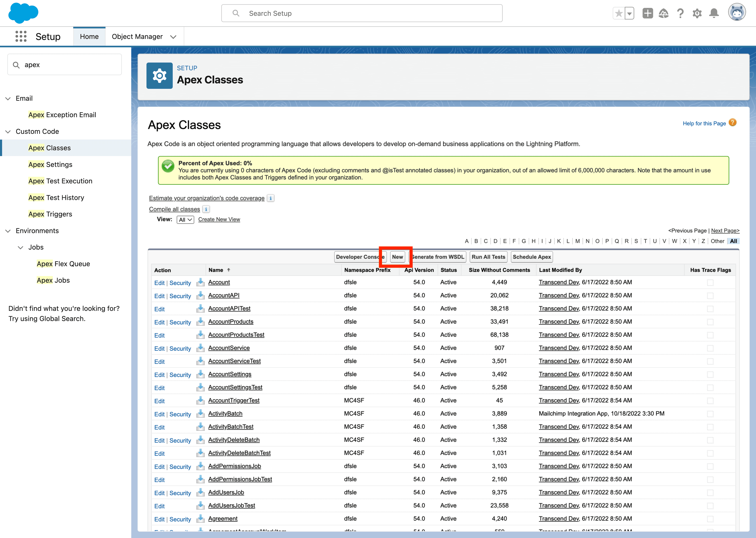756x538 pixels.
Task: Click Transcend Dev in Account row
Action: (x=559, y=282)
